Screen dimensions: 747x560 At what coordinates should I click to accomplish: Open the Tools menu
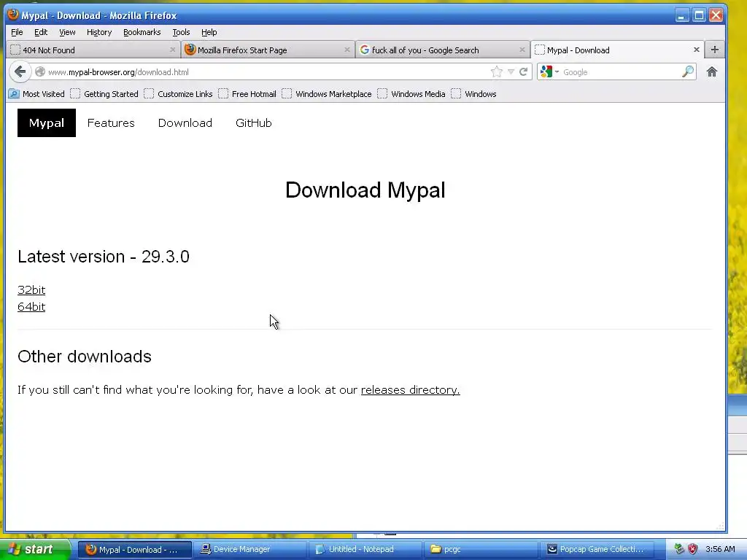(181, 32)
